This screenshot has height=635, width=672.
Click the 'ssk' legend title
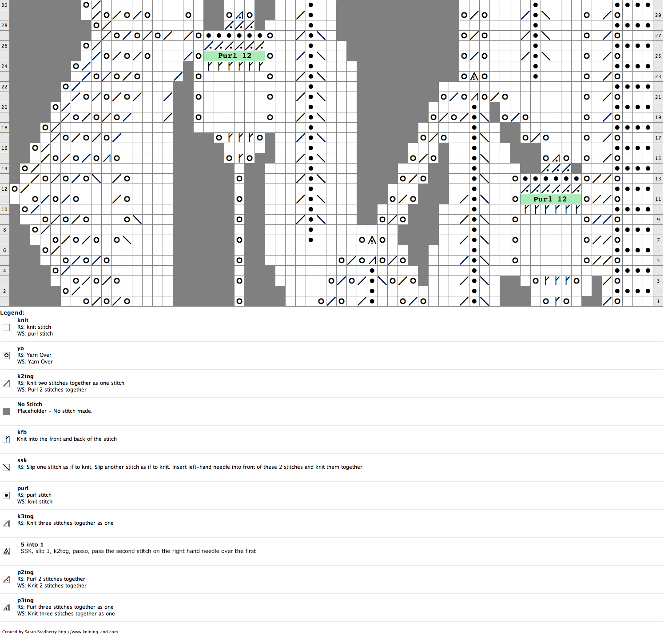(x=22, y=460)
